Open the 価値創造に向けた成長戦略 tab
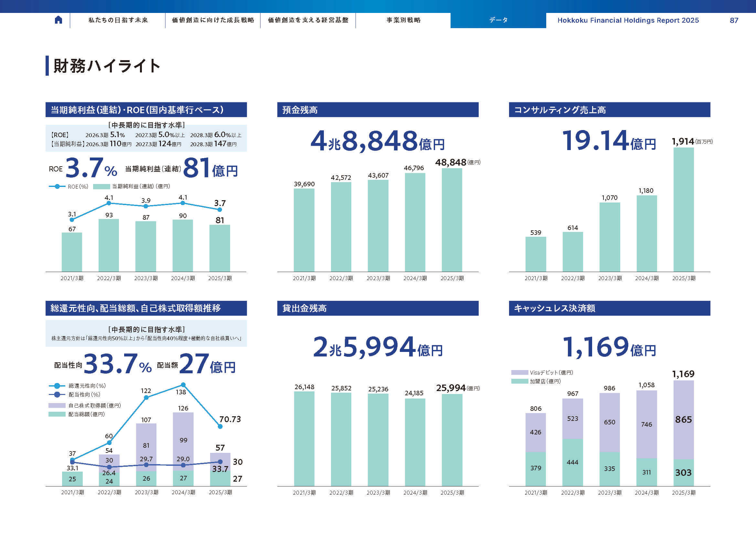The width and height of the screenshot is (756, 535). pyautogui.click(x=213, y=20)
